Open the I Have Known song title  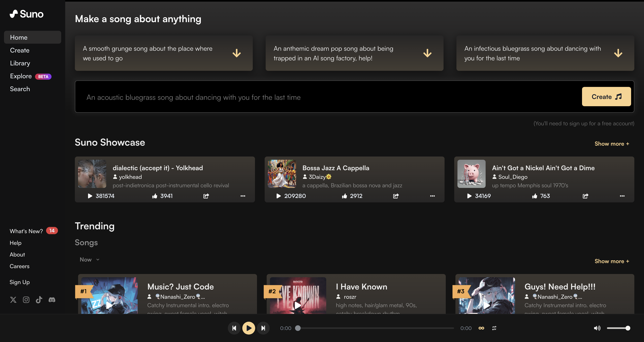coord(361,286)
